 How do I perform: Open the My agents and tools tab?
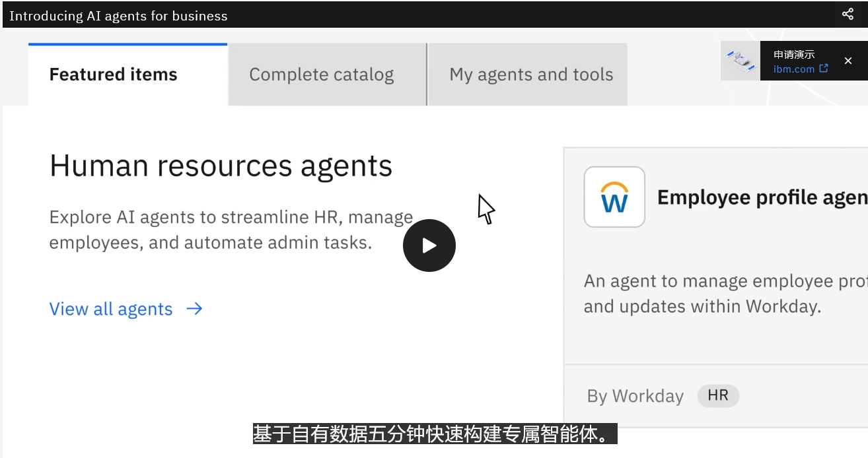click(528, 75)
